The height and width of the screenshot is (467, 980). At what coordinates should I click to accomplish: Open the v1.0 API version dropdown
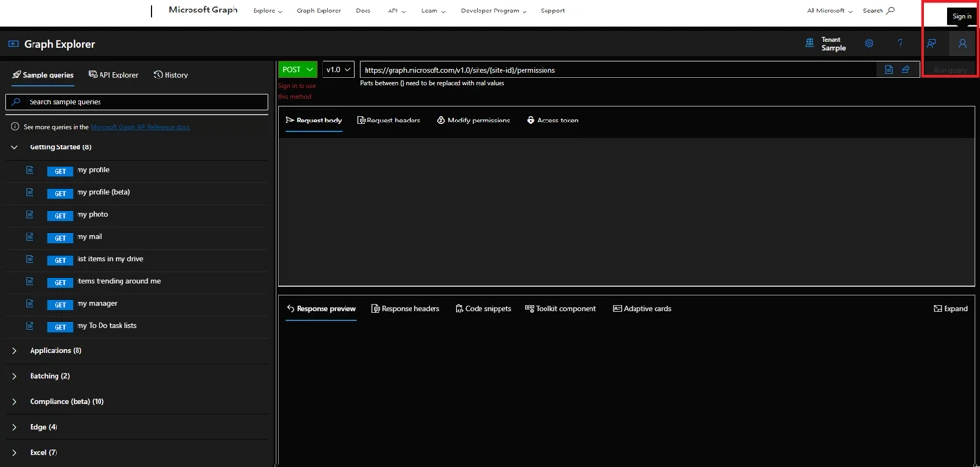point(339,70)
